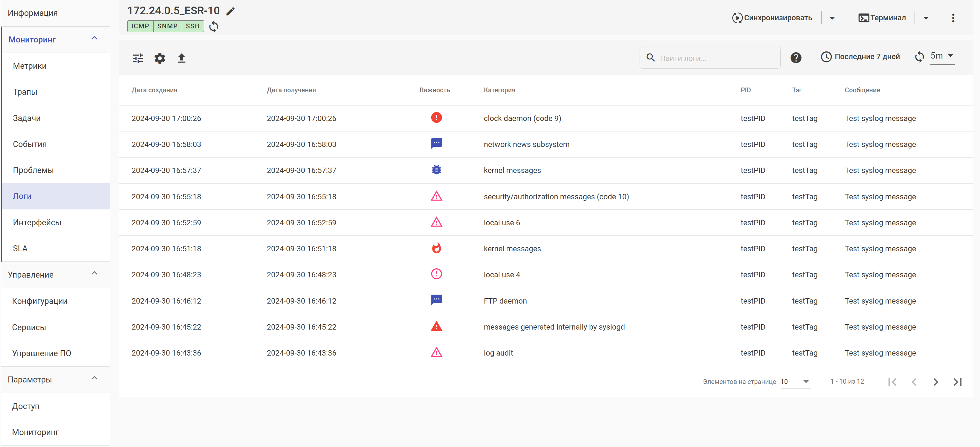The image size is (980, 447).
Task: Click the auto-refresh icon beside 5m
Action: click(x=919, y=57)
